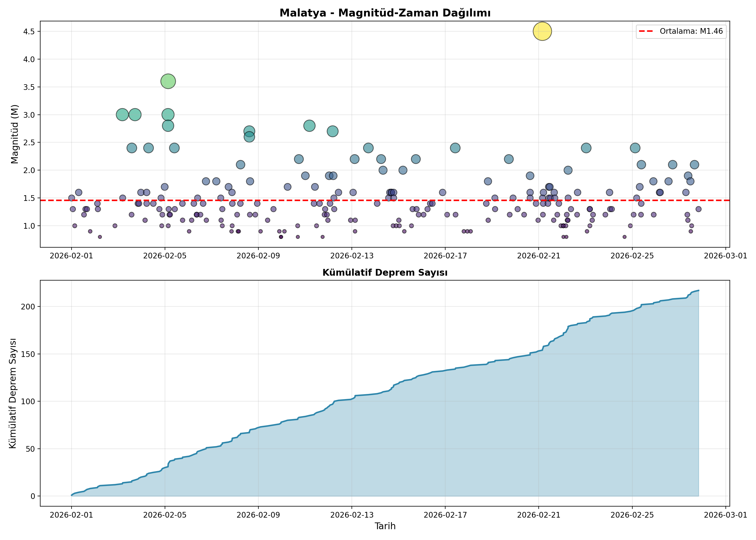
Task: Select "2026-02-05" on the magnitude chart axis
Action: (164, 256)
